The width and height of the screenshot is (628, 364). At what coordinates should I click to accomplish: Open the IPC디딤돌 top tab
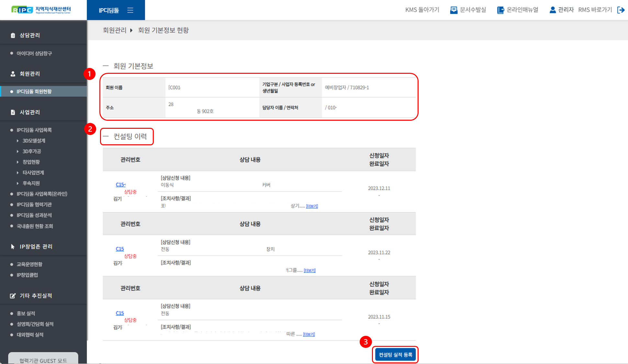pos(109,10)
